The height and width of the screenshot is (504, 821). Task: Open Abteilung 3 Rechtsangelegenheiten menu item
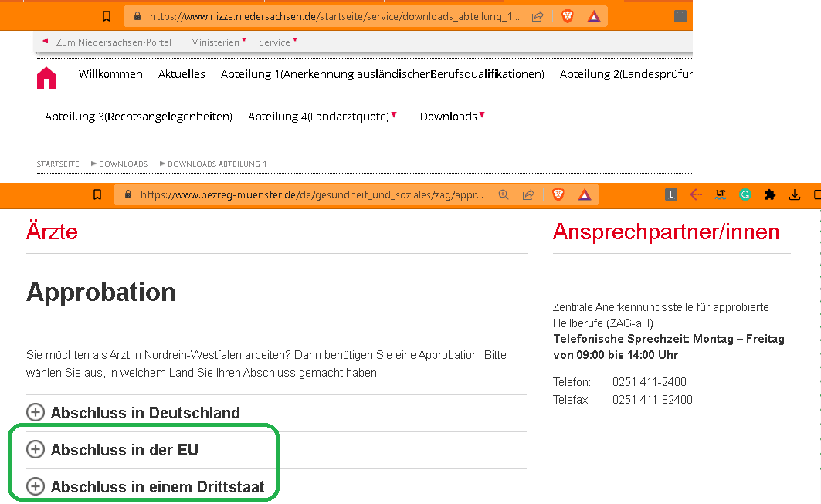click(x=138, y=117)
